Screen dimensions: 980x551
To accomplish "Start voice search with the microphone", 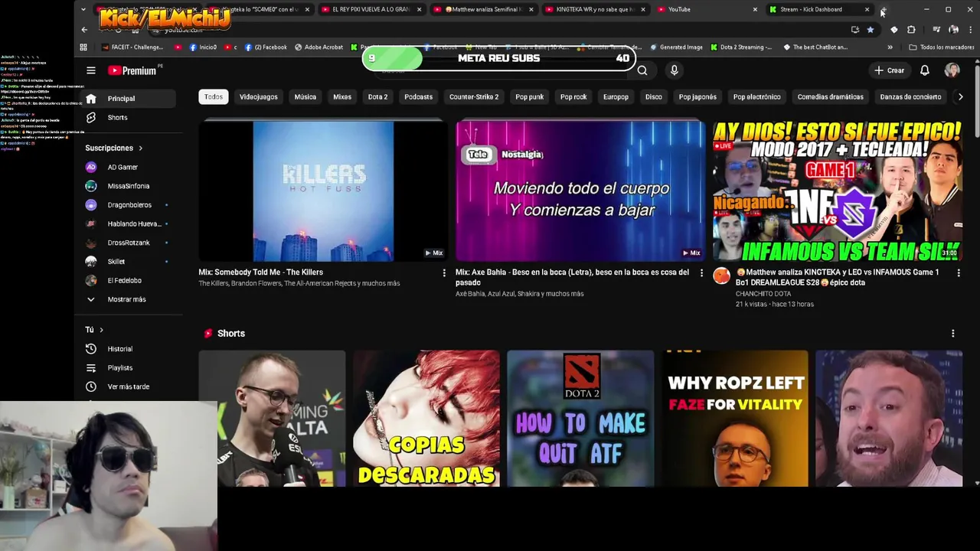I will click(674, 70).
